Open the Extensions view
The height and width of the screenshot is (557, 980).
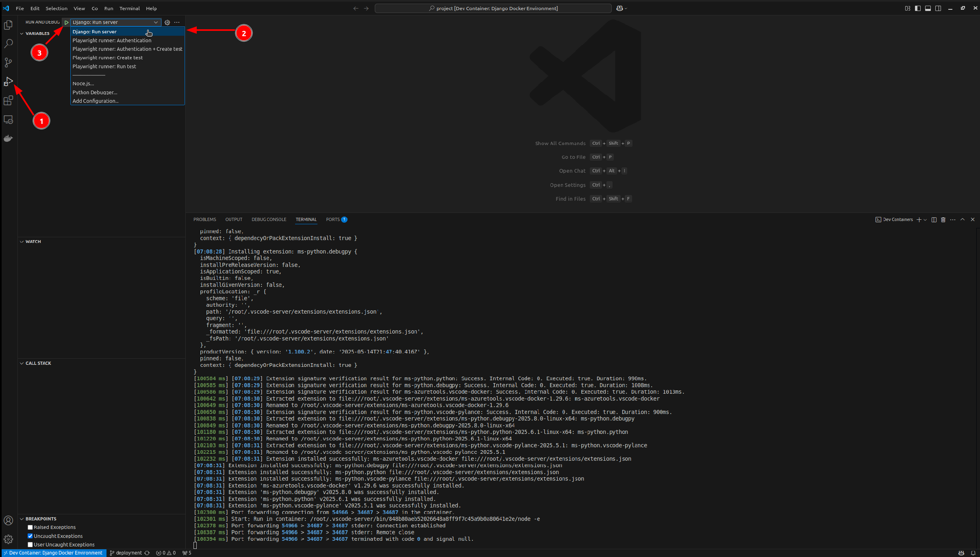click(x=8, y=100)
